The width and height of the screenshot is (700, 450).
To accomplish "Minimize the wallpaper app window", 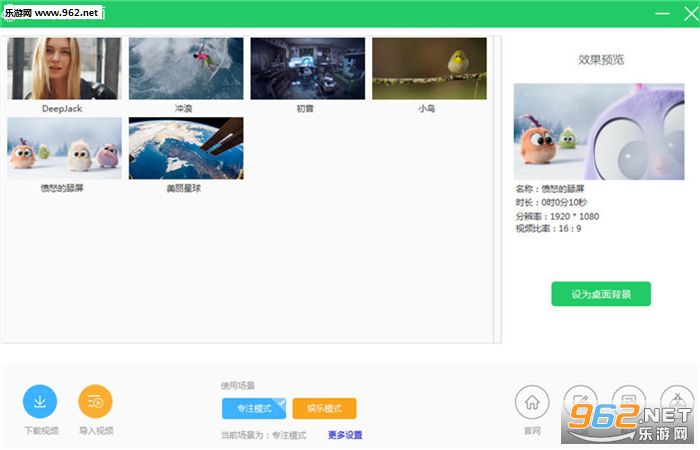I will [x=662, y=14].
